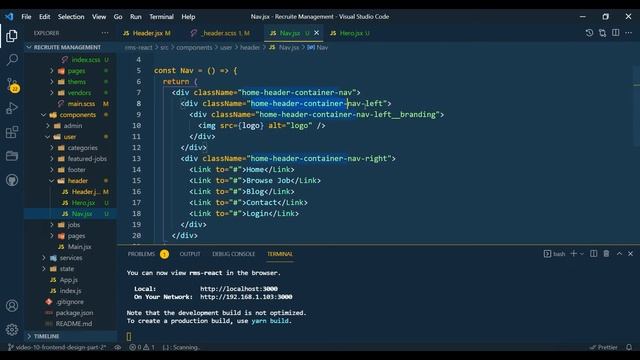Click the components breadcrumb segment
The image size is (640, 360).
coord(194,47)
